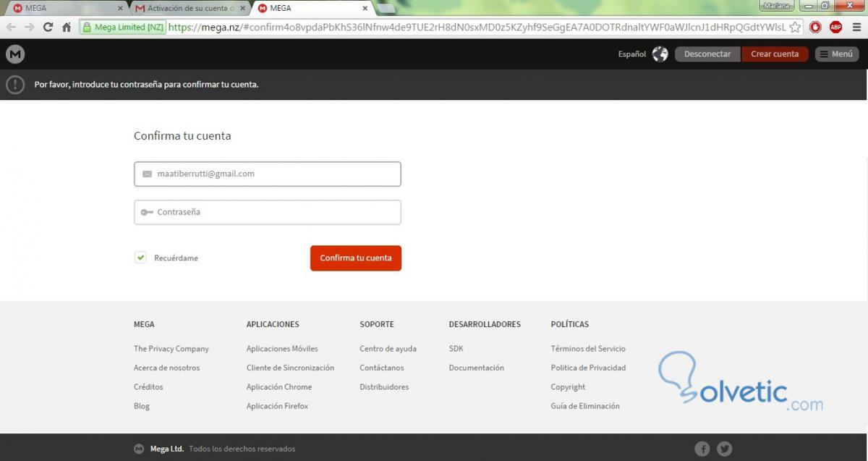Click the MEGA logo in header
The image size is (868, 461).
15,54
